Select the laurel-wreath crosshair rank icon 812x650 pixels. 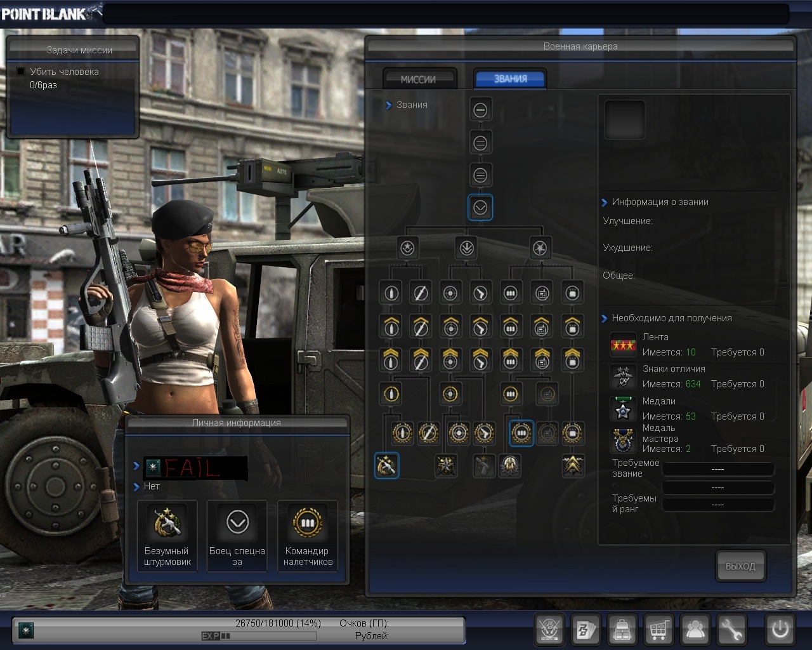point(459,433)
